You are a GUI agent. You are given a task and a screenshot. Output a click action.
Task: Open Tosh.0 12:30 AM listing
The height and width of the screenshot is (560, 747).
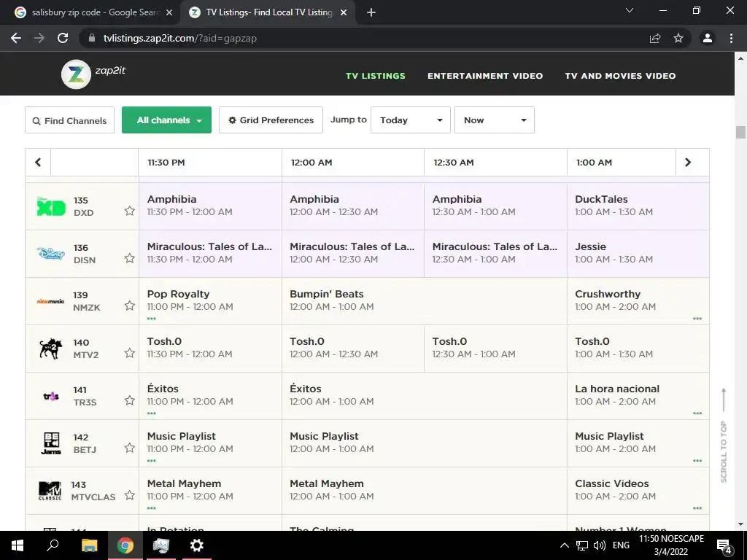[495, 349]
